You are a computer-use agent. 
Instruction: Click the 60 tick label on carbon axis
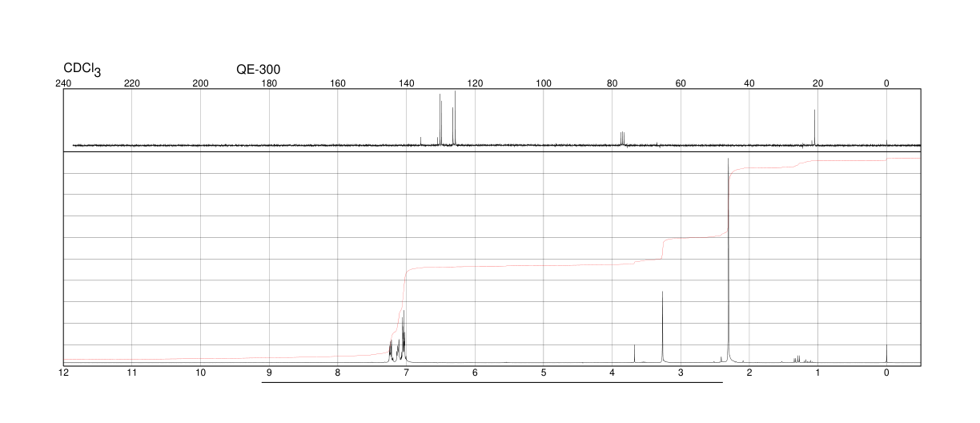click(681, 83)
